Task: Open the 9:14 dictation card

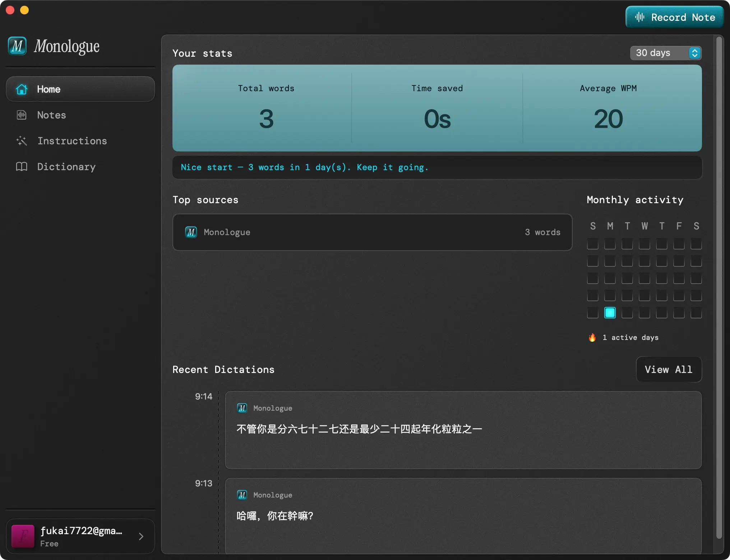Action: pos(463,430)
